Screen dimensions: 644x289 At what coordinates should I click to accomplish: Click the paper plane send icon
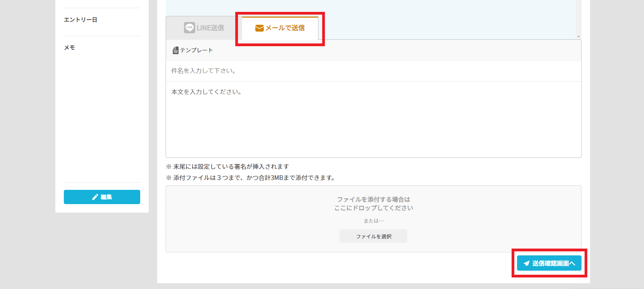click(527, 264)
